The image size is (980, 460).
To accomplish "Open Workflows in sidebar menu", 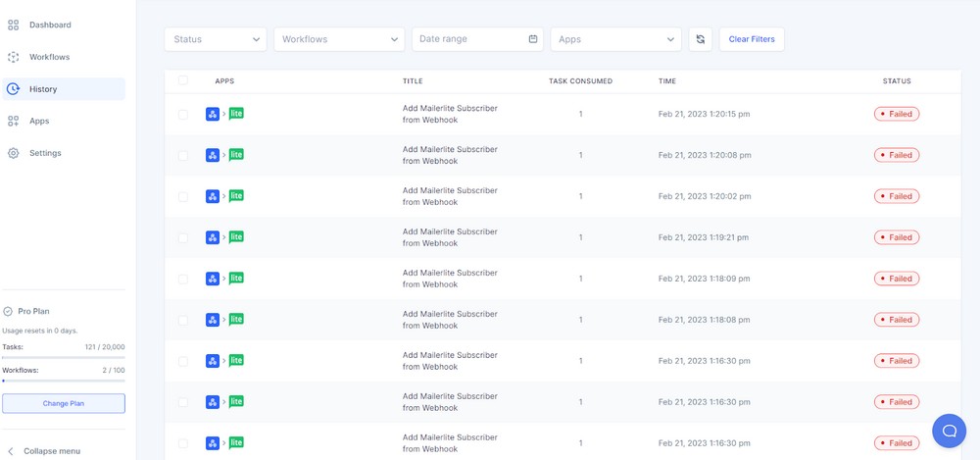I will point(49,57).
